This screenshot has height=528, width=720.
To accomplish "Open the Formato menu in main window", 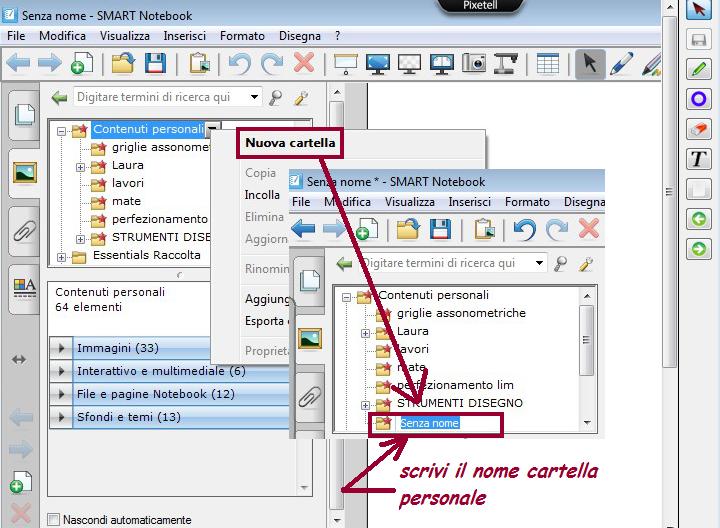I will 242,36.
